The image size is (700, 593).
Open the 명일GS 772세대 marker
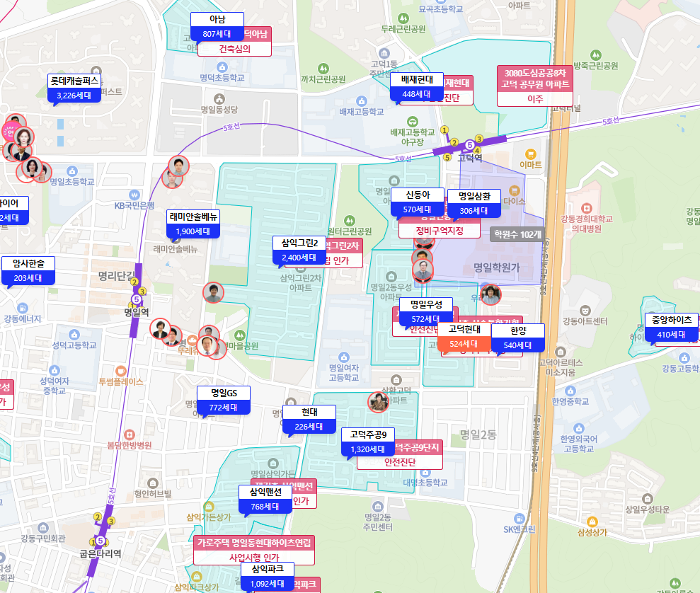pos(224,401)
